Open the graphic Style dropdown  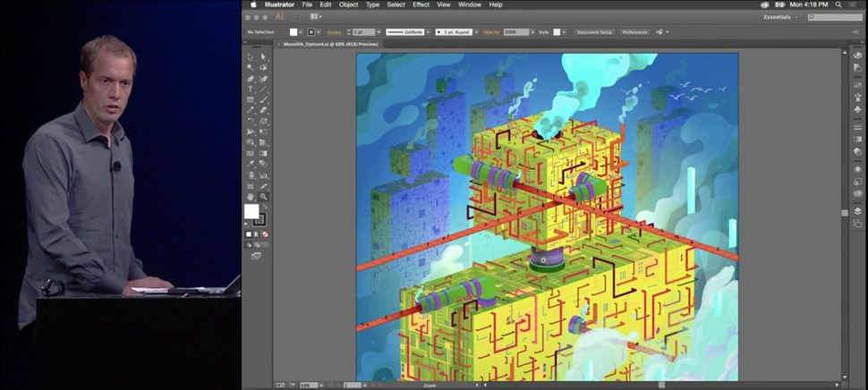565,32
